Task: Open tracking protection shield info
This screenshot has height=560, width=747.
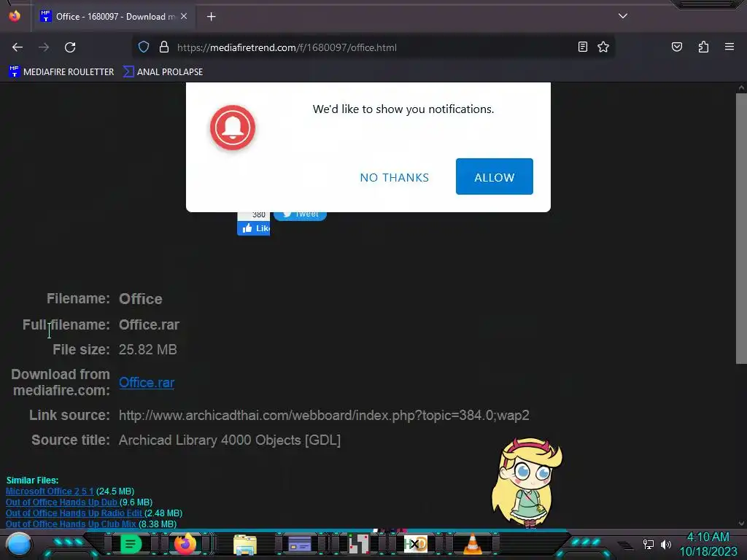Action: tap(144, 47)
